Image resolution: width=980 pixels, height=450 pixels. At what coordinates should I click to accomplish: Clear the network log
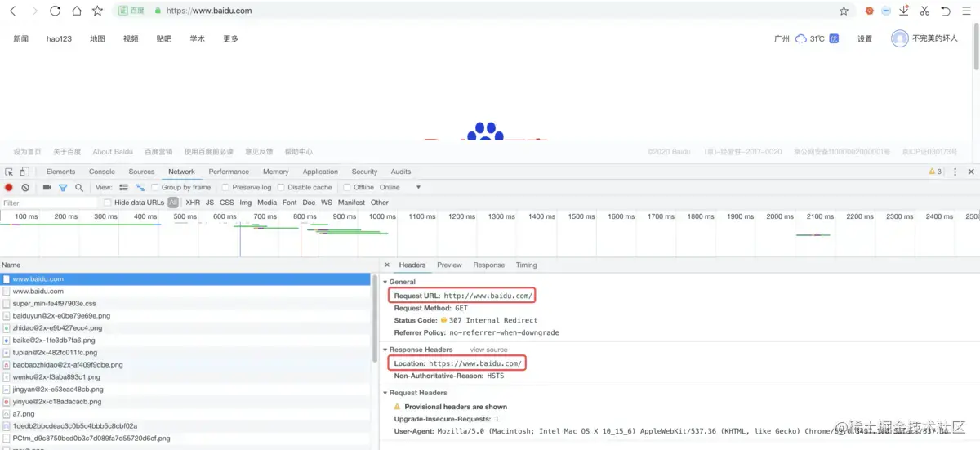25,188
